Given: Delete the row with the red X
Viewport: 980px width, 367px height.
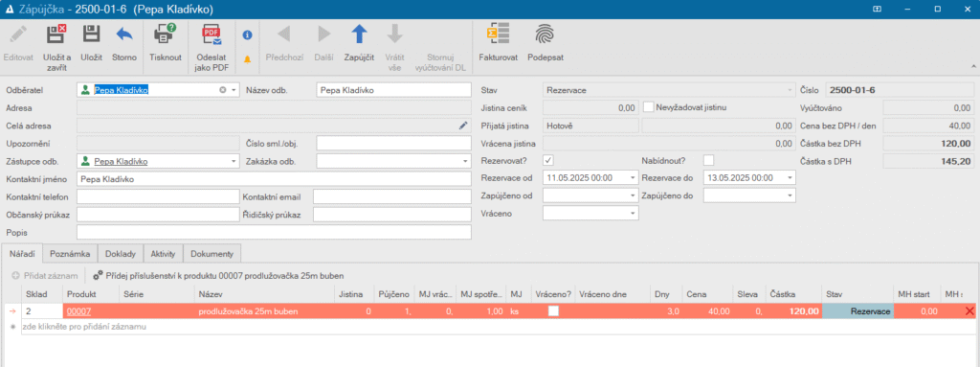Looking at the screenshot, I should (x=969, y=311).
